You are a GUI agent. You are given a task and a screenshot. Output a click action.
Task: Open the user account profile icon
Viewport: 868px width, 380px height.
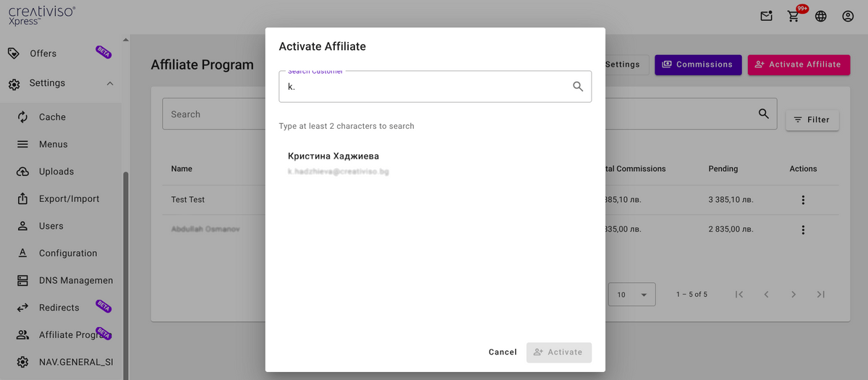pyautogui.click(x=848, y=16)
